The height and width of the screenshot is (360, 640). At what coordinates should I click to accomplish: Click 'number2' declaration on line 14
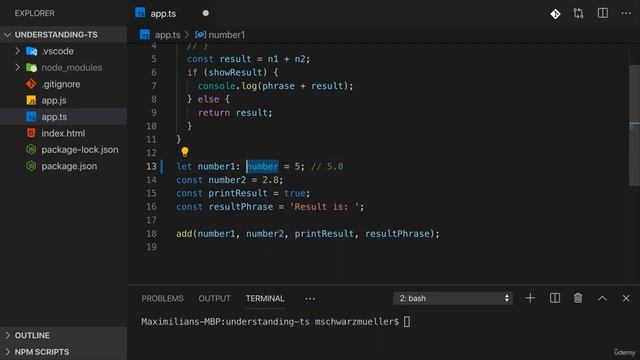227,180
